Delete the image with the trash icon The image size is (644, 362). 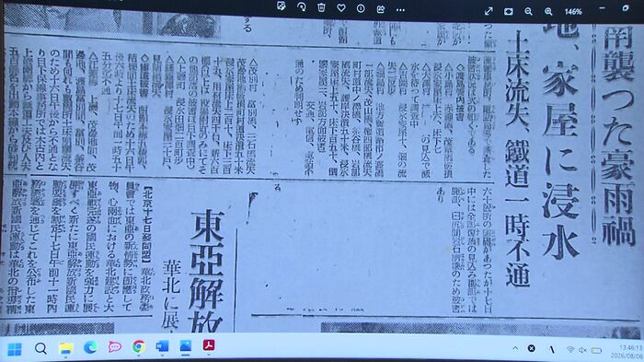[322, 7]
